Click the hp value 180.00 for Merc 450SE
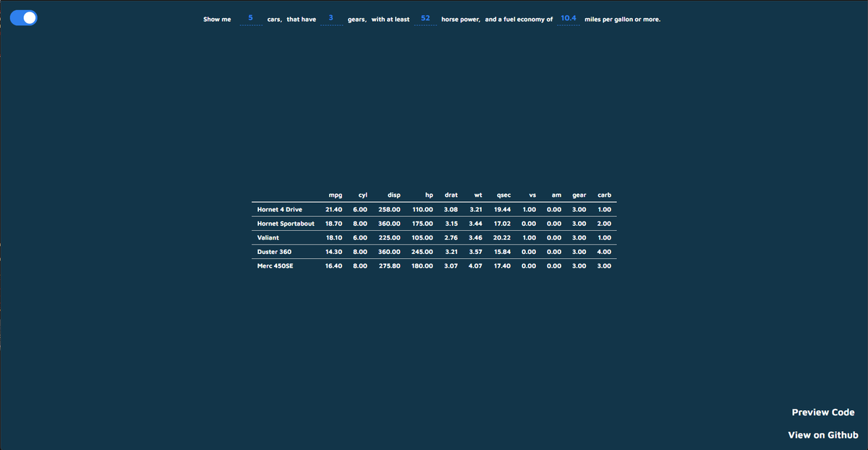The image size is (868, 450). click(x=422, y=266)
